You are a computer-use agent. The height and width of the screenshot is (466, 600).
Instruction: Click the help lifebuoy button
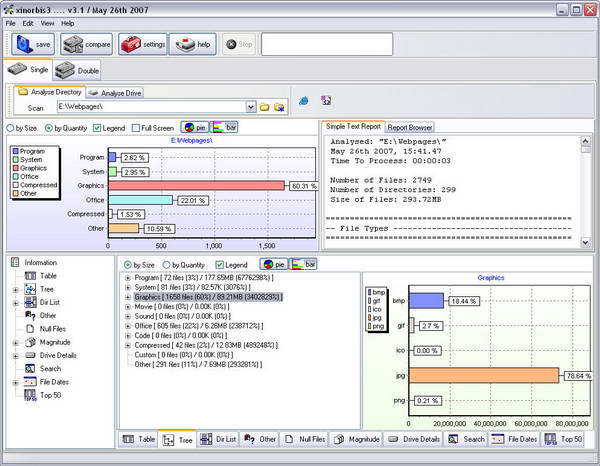pyautogui.click(x=192, y=44)
